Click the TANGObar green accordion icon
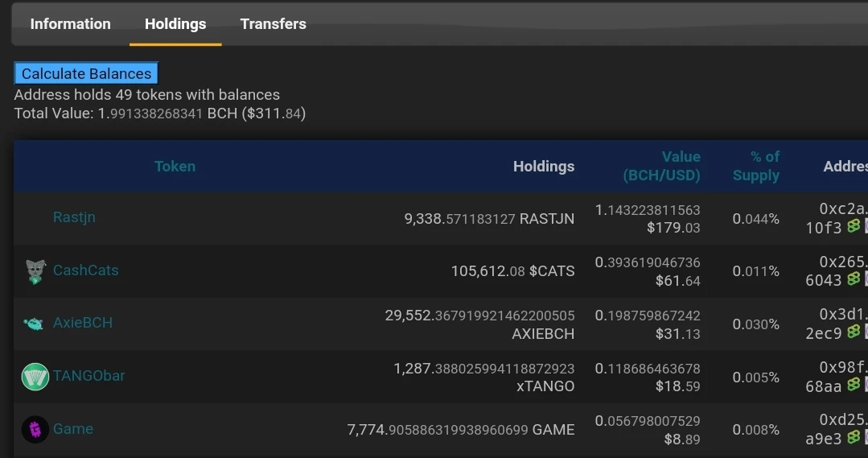Screen dimensions: 868x458 35,377
